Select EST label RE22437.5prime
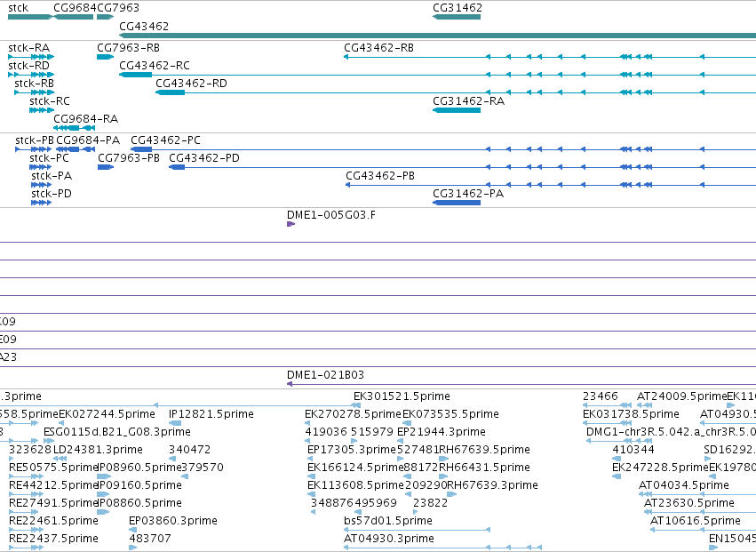Screen dimensions: 756x552 (53, 539)
